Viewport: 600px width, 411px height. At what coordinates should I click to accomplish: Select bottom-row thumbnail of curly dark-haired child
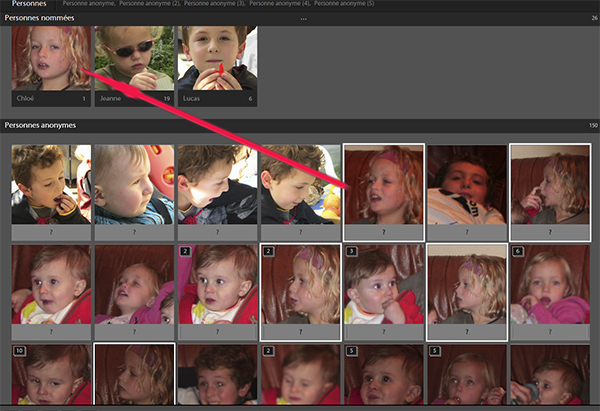(217, 374)
